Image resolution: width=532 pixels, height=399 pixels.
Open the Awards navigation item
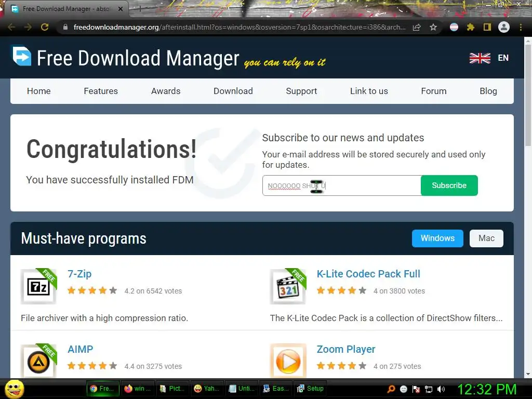[x=166, y=91]
